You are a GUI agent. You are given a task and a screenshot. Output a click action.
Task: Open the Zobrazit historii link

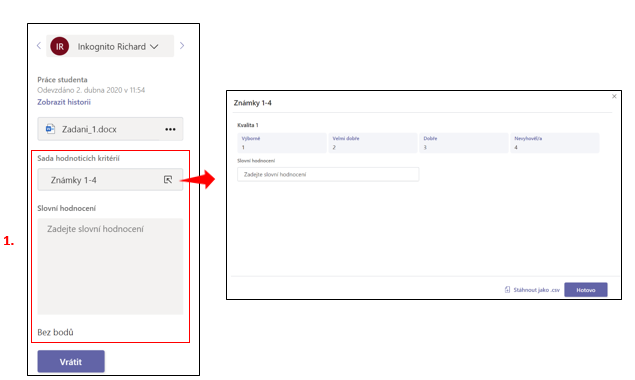[x=64, y=102]
